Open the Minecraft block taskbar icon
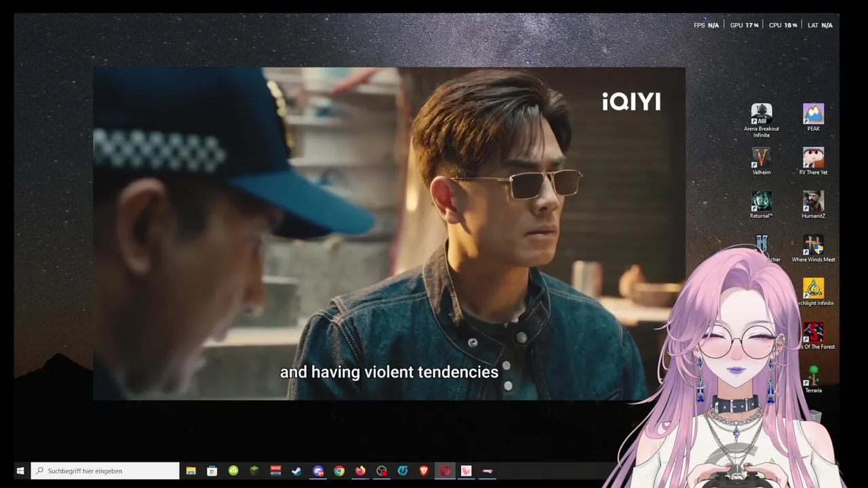 pyautogui.click(x=254, y=471)
